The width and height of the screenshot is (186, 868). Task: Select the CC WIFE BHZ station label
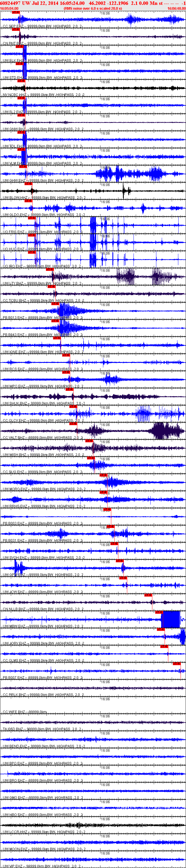(14, 712)
